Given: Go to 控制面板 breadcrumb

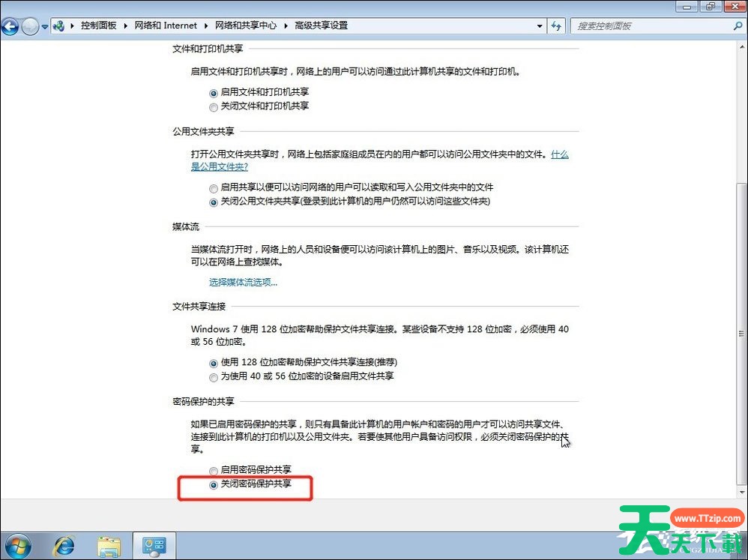Looking at the screenshot, I should pyautogui.click(x=98, y=25).
